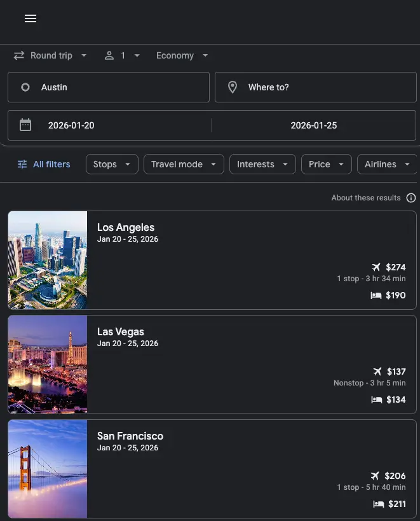Click the hotel bed icon next to $190
The height and width of the screenshot is (521, 420).
tap(376, 295)
